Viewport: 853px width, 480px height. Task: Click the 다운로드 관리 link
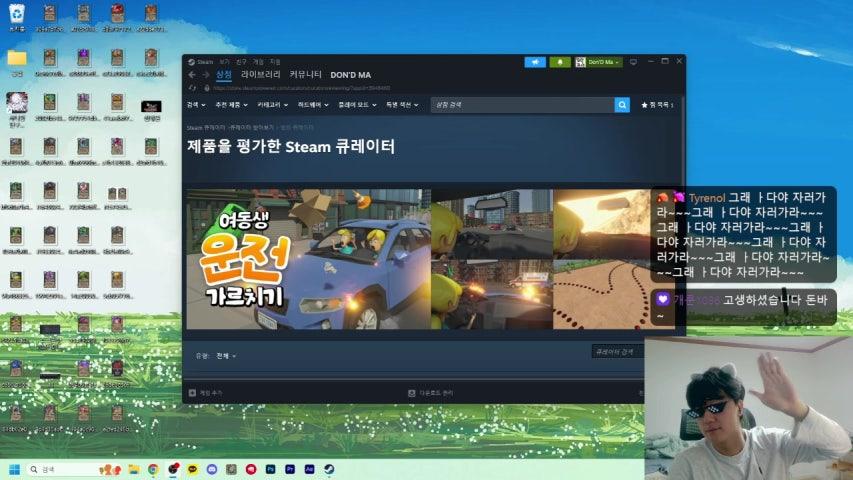(436, 392)
